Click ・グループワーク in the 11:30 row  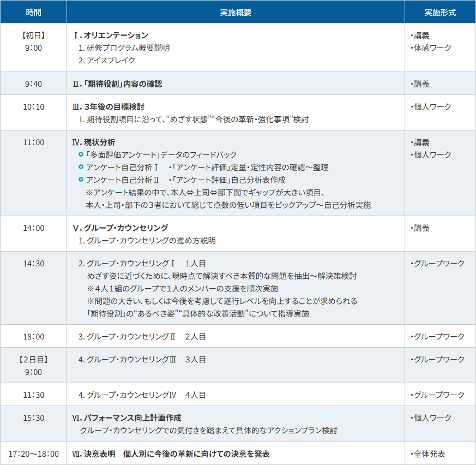point(437,395)
